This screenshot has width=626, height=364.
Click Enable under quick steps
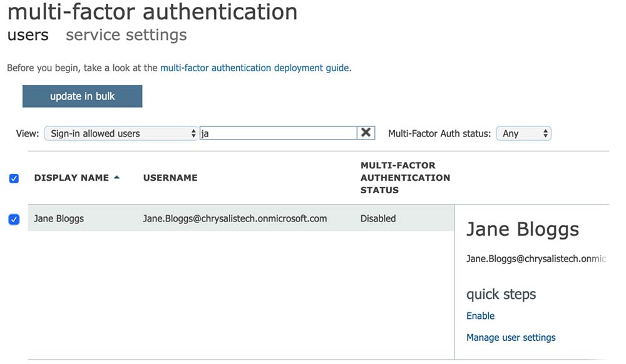[480, 316]
